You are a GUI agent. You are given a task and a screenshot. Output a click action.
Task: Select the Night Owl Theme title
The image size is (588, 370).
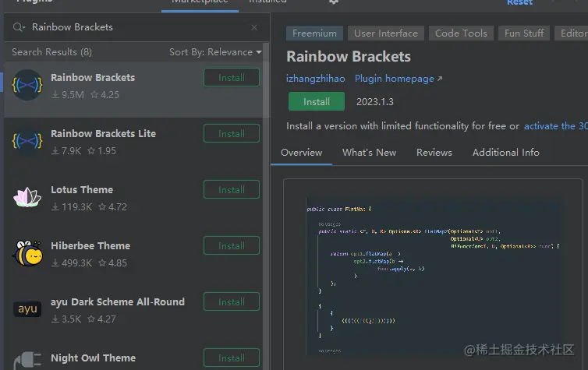click(93, 358)
